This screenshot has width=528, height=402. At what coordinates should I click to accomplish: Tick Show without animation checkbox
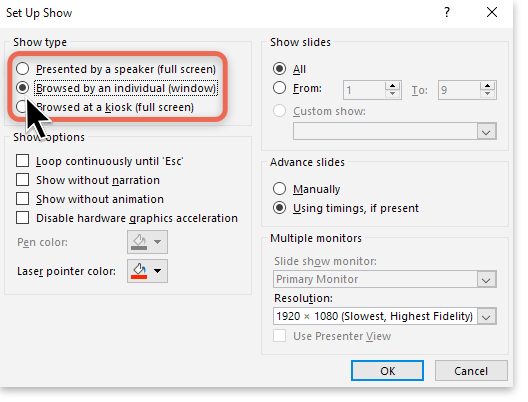(x=23, y=199)
